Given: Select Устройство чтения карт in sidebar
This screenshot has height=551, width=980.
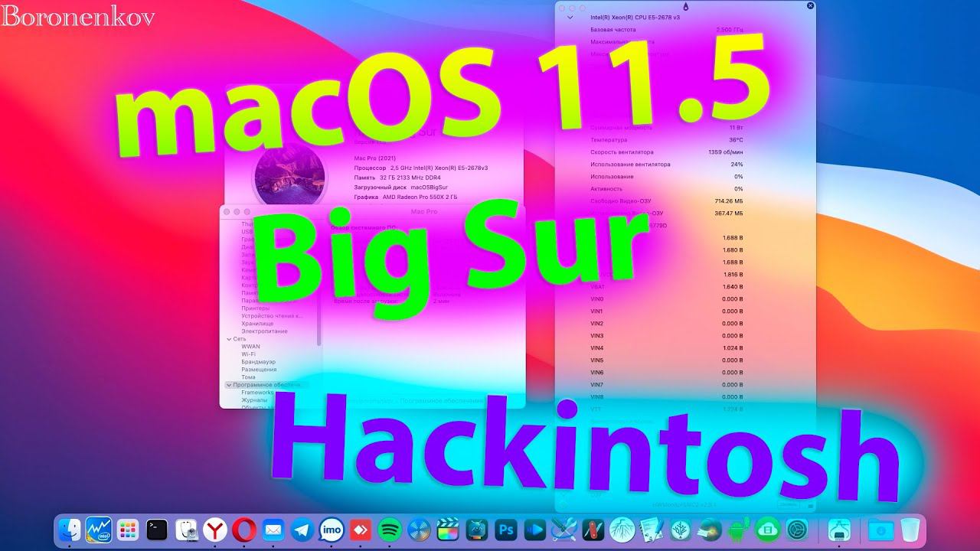Looking at the screenshot, I should (x=272, y=316).
